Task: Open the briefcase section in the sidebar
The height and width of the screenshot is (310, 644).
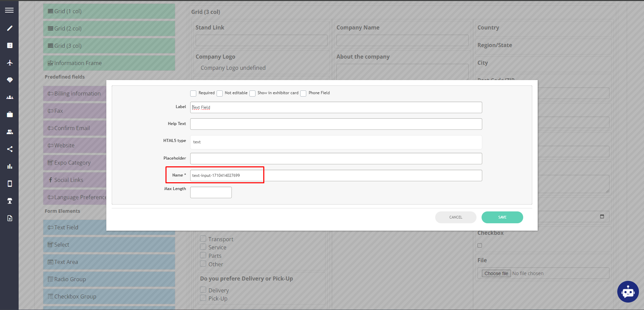Action: 9,114
